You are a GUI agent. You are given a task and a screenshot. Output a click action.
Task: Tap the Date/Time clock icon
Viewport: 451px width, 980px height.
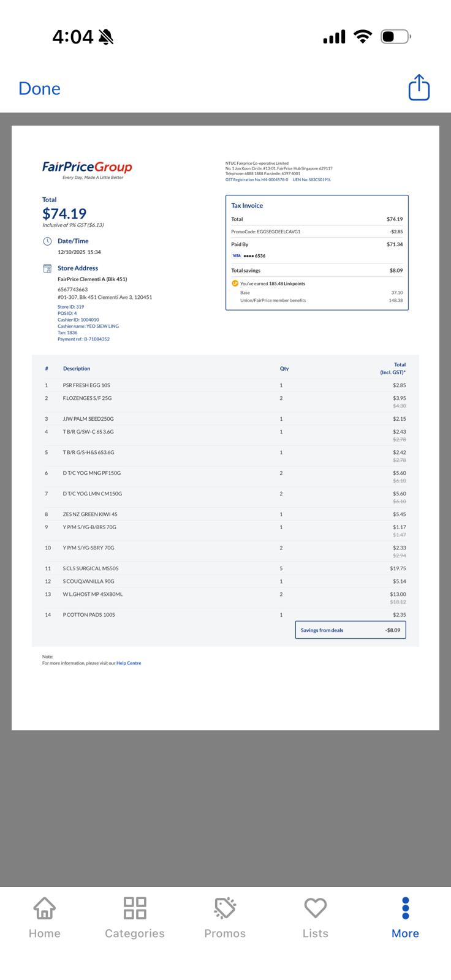[x=47, y=241]
